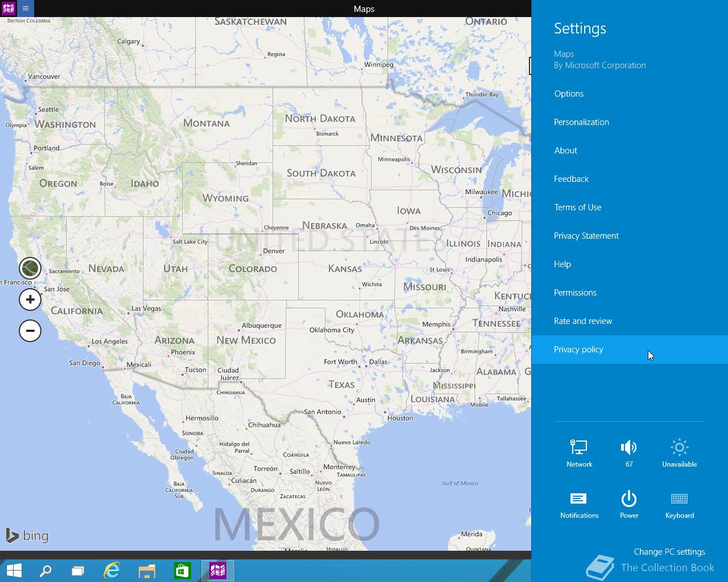Click the Gulf of Mexico label
The width and height of the screenshot is (728, 582).
[460, 483]
